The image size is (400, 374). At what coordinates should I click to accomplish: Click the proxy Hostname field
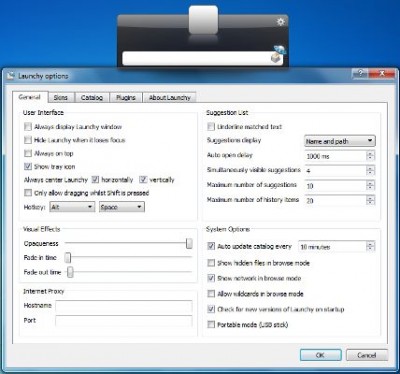pos(124,306)
